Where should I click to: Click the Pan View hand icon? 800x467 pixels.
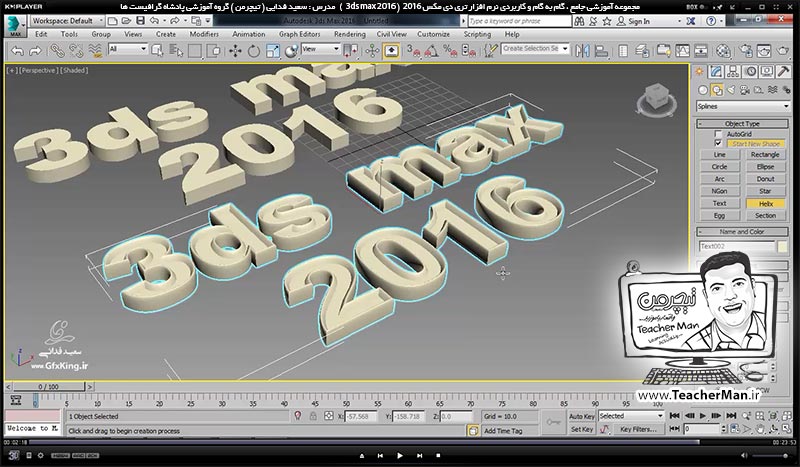(x=760, y=428)
